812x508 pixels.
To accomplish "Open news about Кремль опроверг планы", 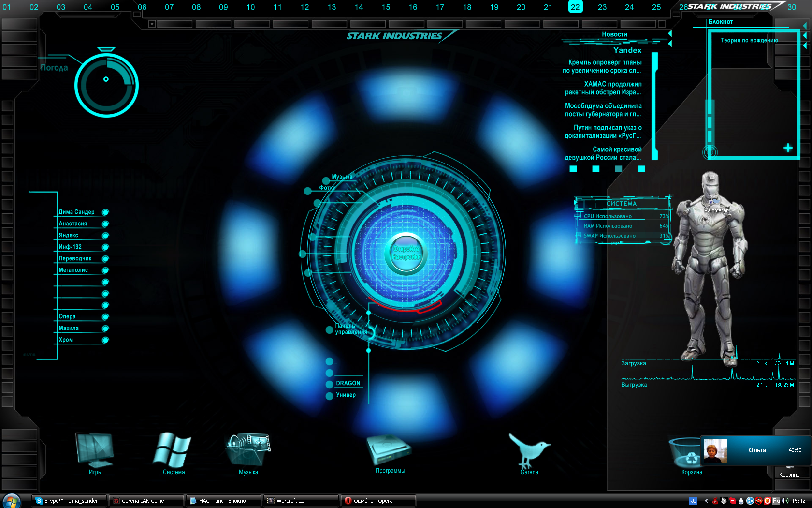I will [602, 66].
